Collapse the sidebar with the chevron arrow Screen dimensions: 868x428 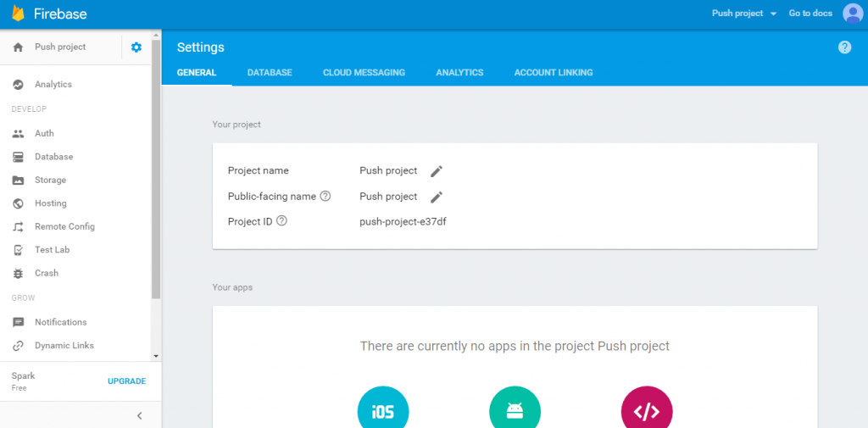click(x=140, y=415)
